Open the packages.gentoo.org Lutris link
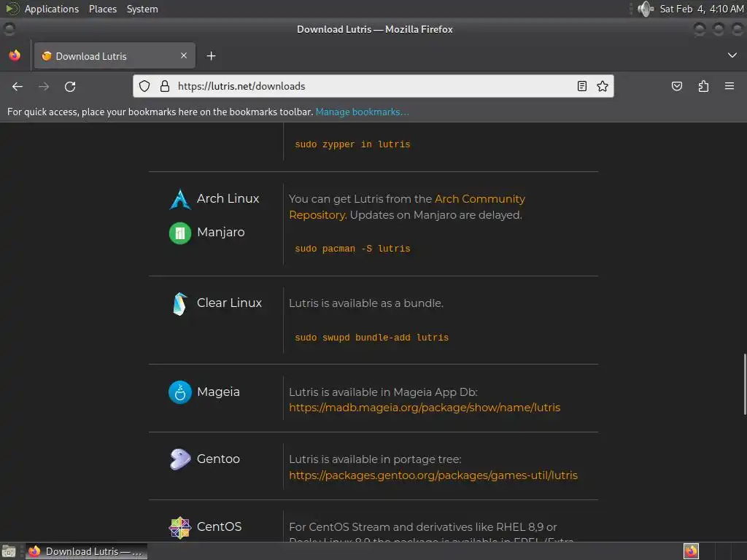Image resolution: width=747 pixels, height=560 pixels. pyautogui.click(x=433, y=475)
